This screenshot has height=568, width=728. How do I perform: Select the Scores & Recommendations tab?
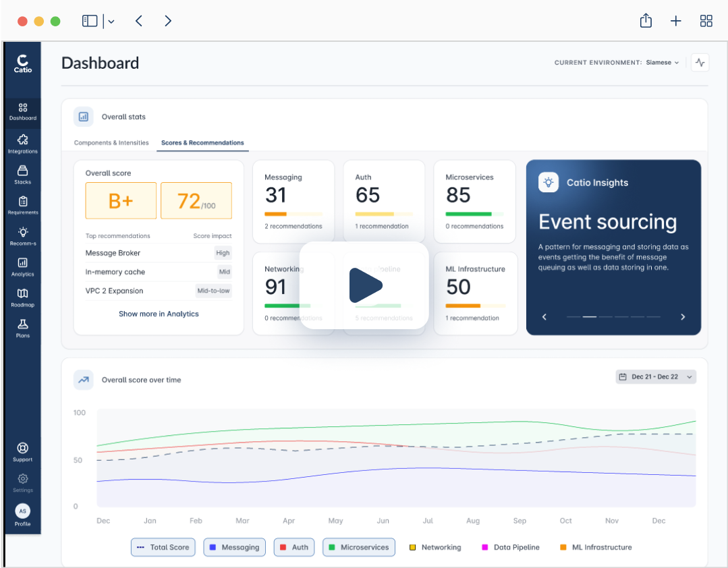202,143
